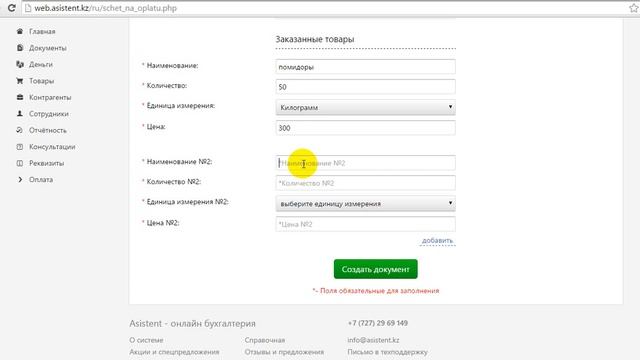The height and width of the screenshot is (360, 640).
Task: Open the Единица измерения dropdown showing Килограмм
Action: [365, 107]
